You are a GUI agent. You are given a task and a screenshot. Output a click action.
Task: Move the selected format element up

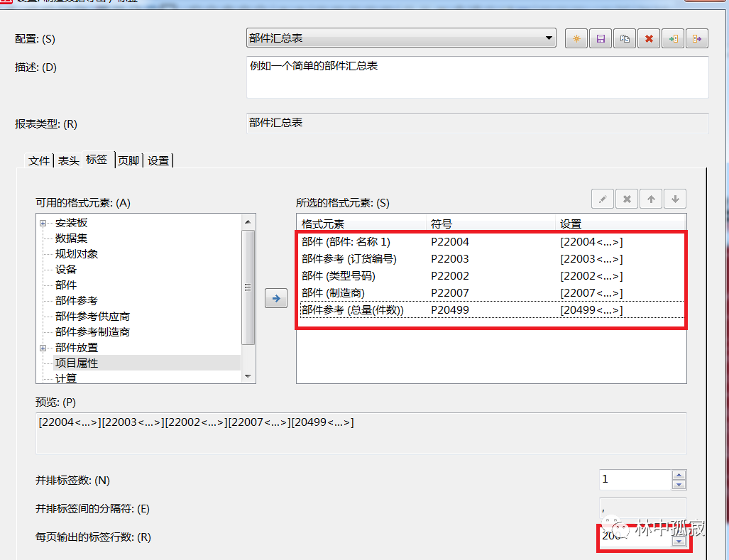[x=650, y=199]
